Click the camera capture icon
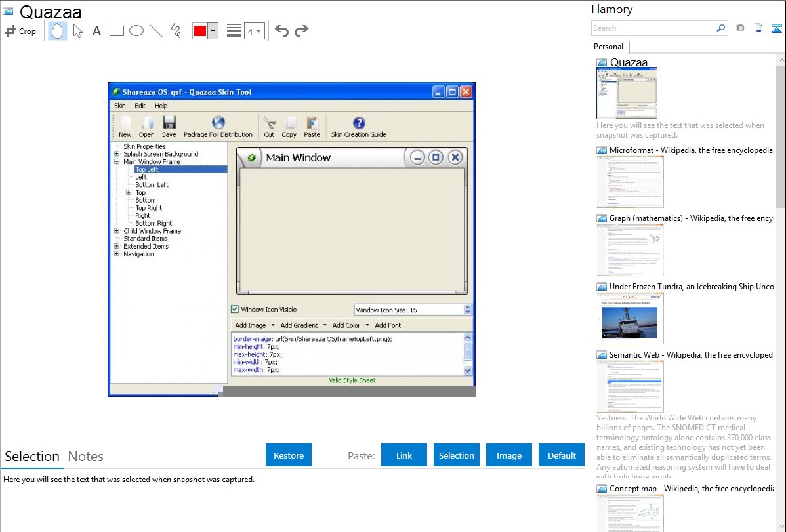786x532 pixels. [x=740, y=28]
